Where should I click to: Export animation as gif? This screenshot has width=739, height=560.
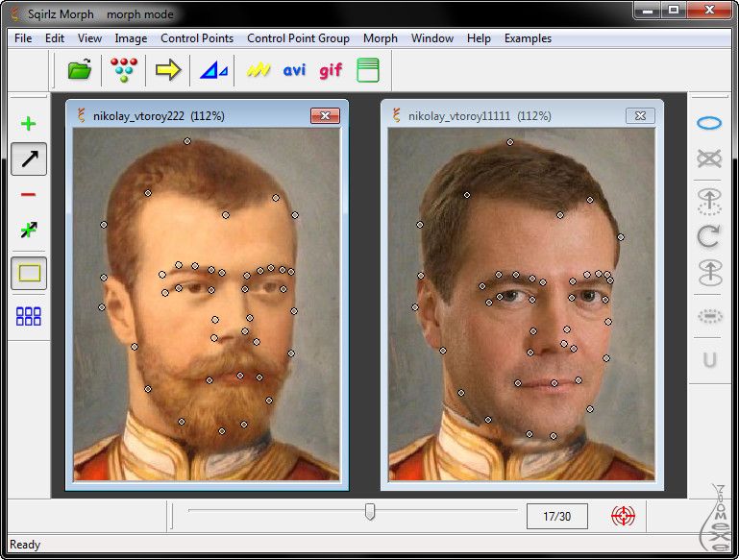[331, 71]
